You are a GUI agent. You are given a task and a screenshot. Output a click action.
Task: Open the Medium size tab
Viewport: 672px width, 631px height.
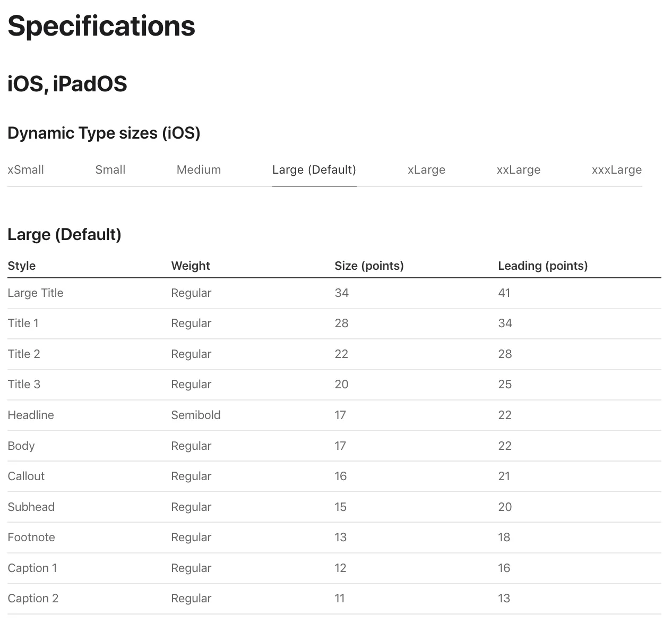199,170
